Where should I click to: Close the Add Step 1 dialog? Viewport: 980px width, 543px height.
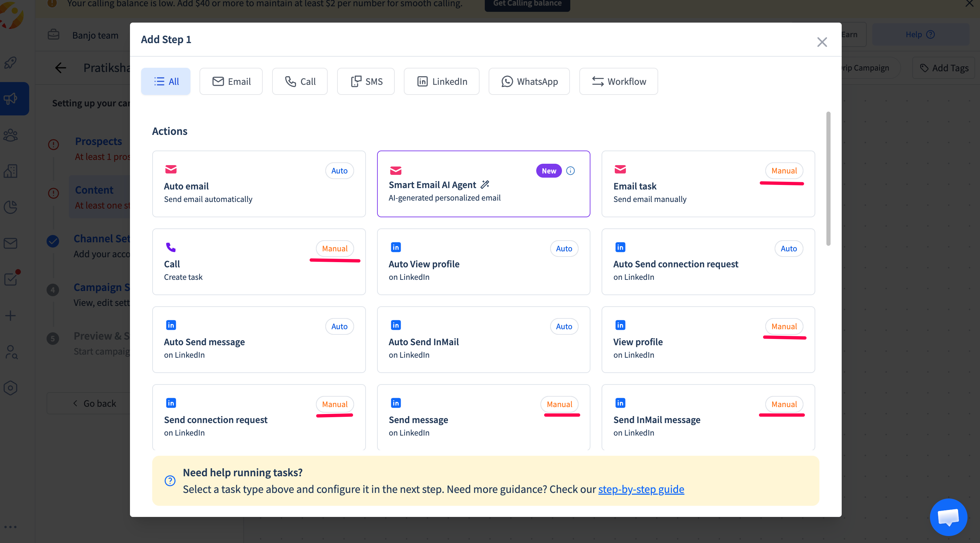point(822,42)
